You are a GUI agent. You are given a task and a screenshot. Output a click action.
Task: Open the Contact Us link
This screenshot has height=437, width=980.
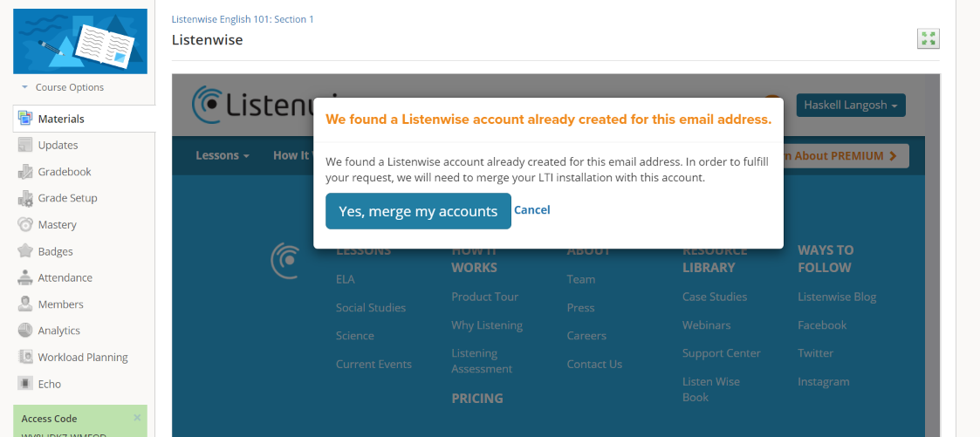(594, 364)
